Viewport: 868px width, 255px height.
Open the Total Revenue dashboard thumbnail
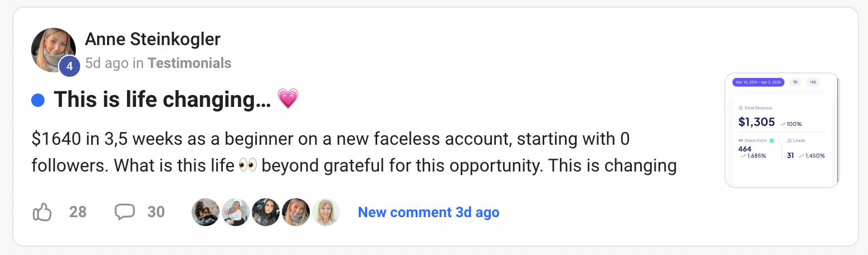(x=782, y=130)
